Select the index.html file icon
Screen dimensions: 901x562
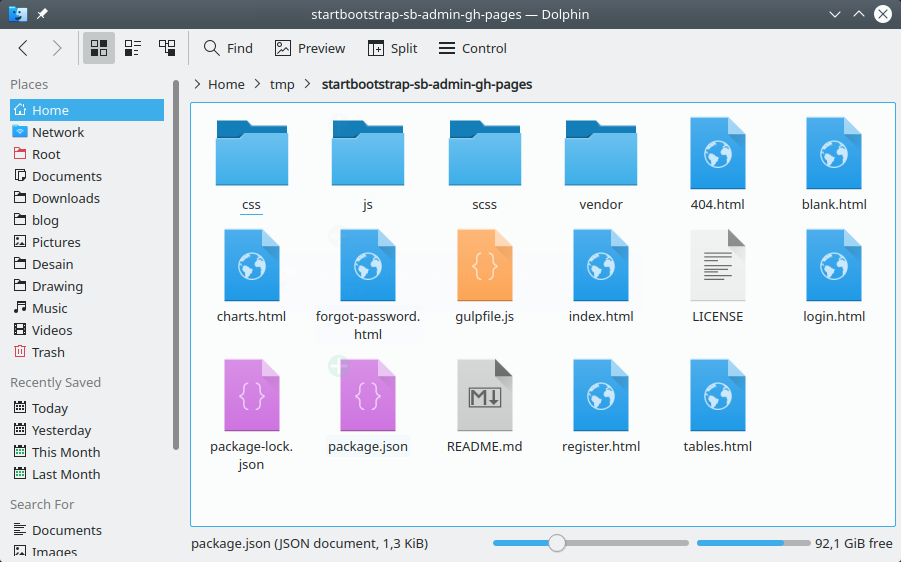click(601, 265)
